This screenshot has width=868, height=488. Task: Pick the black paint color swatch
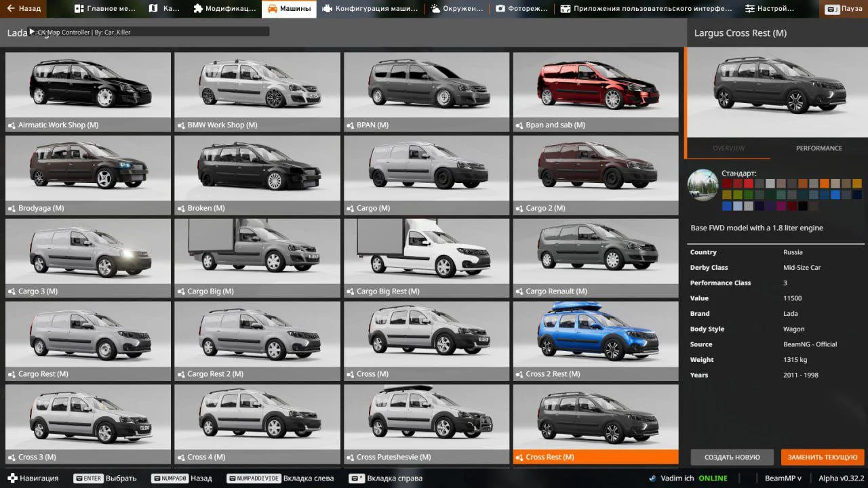[803, 206]
